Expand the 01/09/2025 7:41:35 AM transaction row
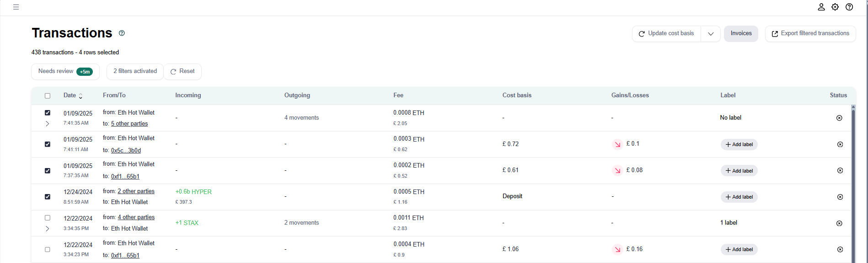The width and height of the screenshot is (868, 263). (x=48, y=124)
